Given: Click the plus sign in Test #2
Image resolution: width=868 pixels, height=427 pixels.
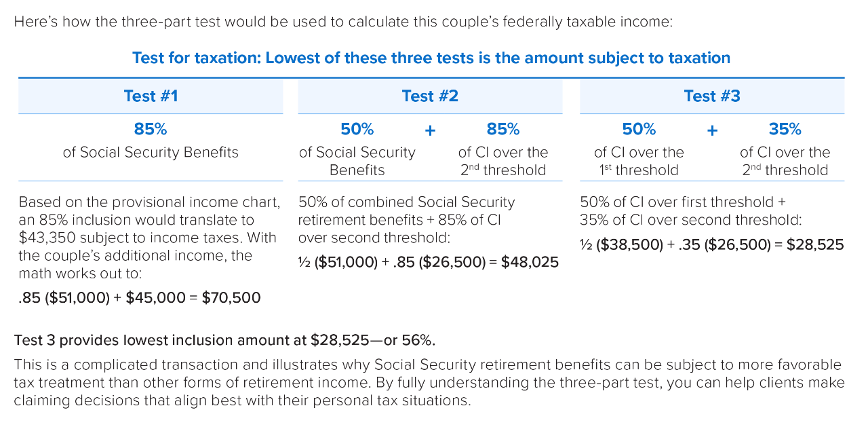Looking at the screenshot, I should tap(430, 130).
